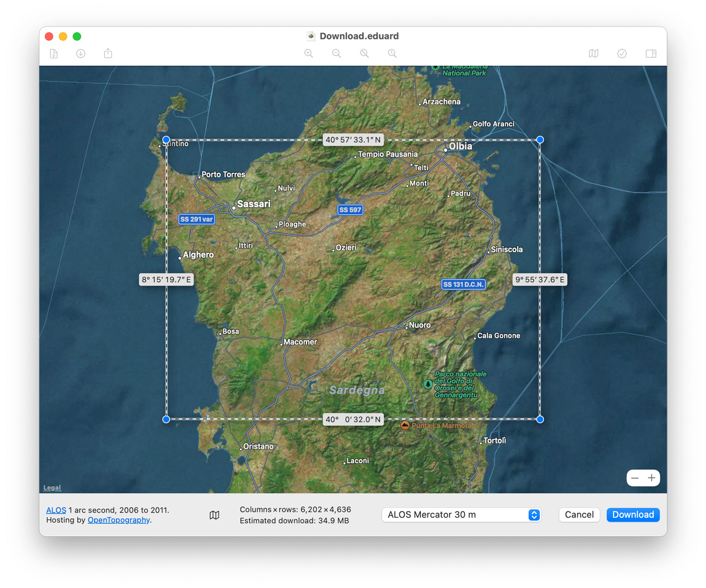
Task: Open the OpenTopography hyperlink
Action: 118,520
